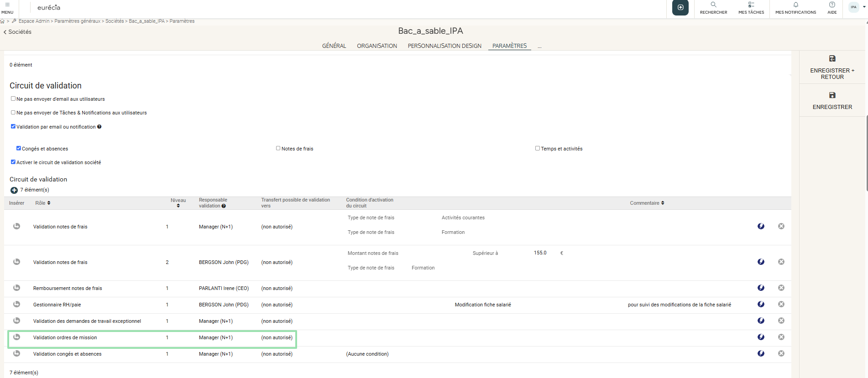The height and width of the screenshot is (378, 868).
Task: Open the IPA user account dropdown
Action: (856, 7)
